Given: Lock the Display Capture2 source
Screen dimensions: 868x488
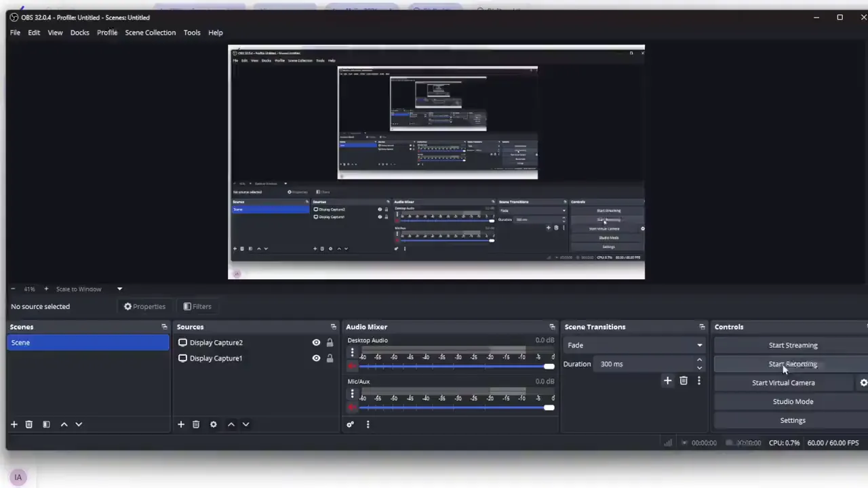Looking at the screenshot, I should coord(330,342).
